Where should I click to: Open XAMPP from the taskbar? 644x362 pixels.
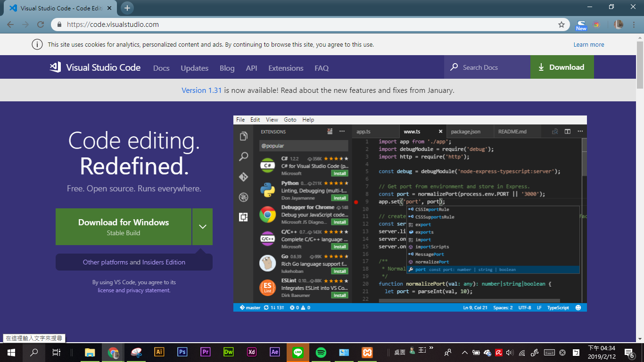[x=367, y=352]
